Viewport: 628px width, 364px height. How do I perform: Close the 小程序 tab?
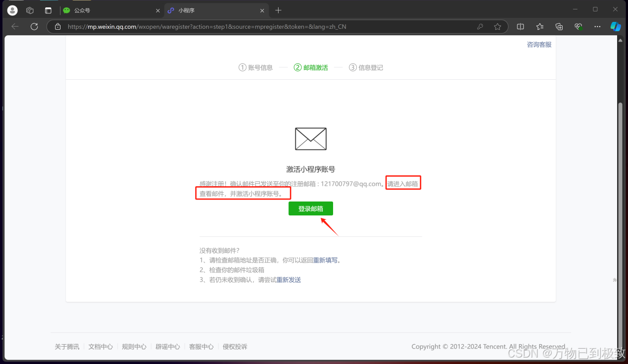(262, 10)
